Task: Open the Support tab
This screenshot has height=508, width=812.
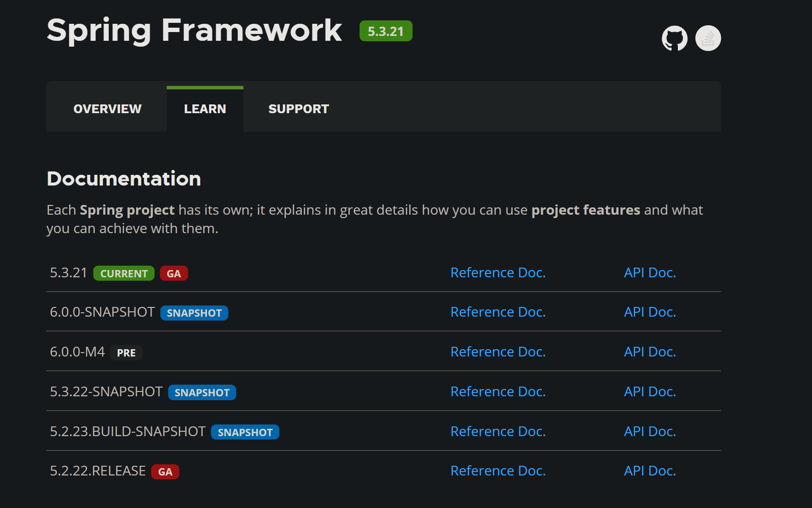Action: click(298, 109)
